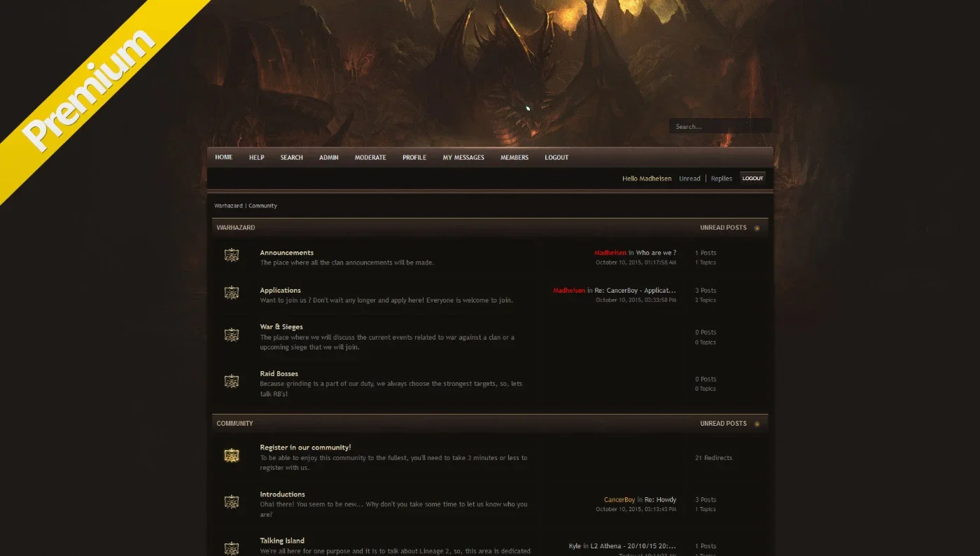The image size is (980, 556).
Task: Click Madheisen in the Announcements row
Action: (610, 253)
